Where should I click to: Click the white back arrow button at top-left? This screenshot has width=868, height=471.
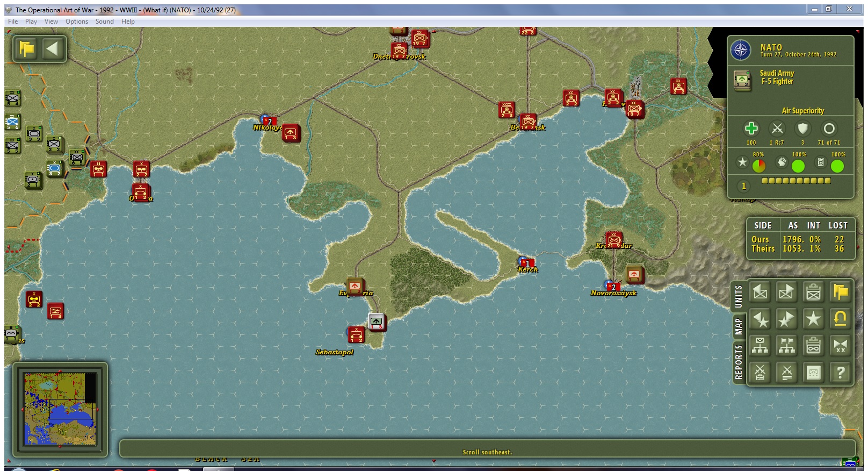point(53,49)
